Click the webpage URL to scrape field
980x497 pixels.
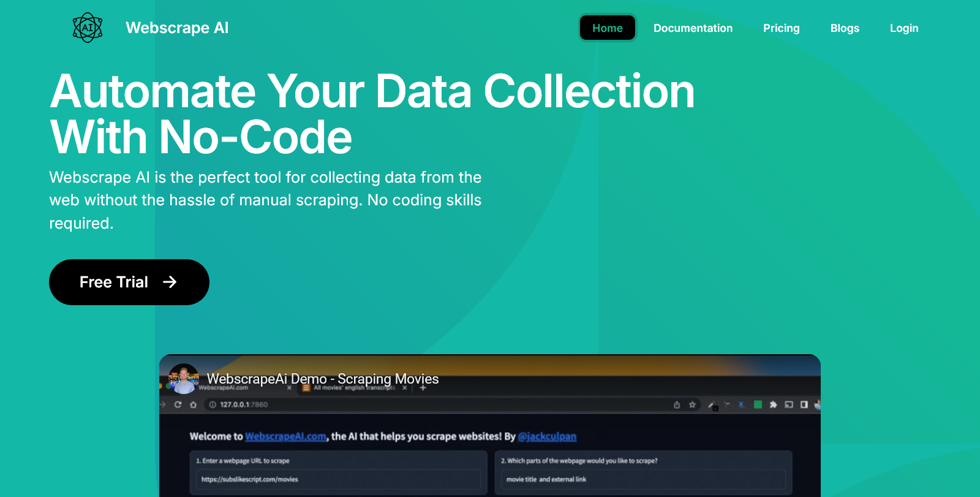tap(338, 479)
